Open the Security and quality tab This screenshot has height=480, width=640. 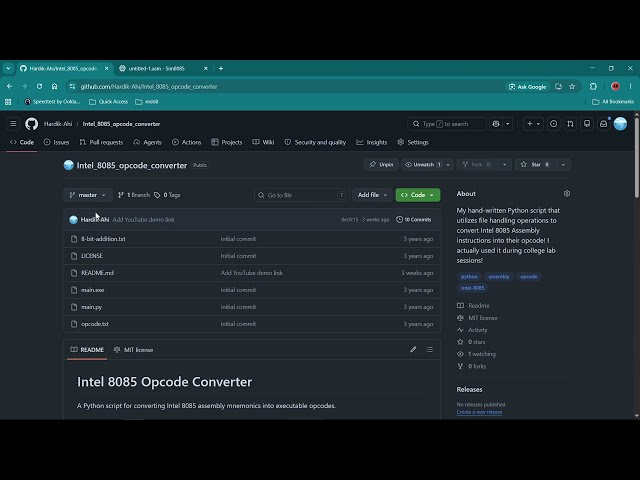coord(315,142)
